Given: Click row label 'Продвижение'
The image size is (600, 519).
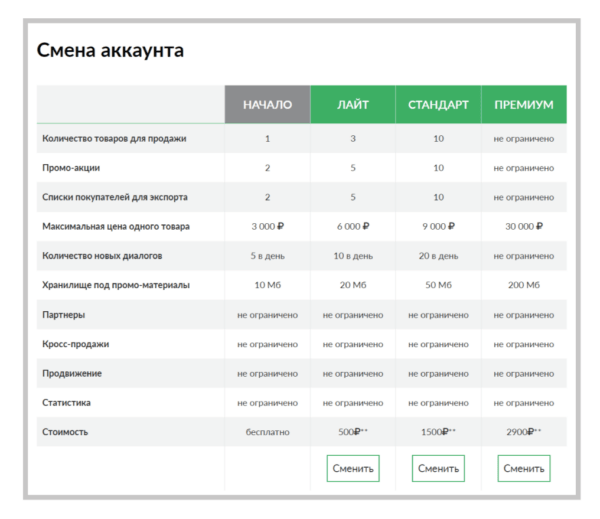Looking at the screenshot, I should (x=72, y=373).
